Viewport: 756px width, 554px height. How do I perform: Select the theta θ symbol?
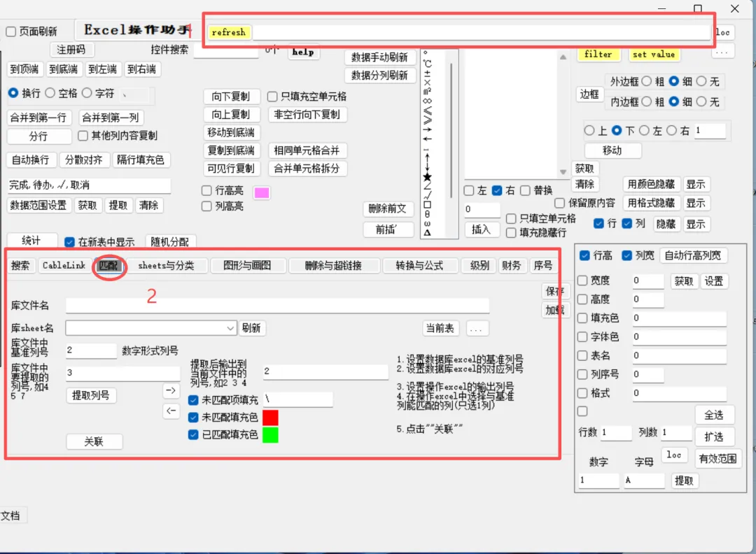(x=427, y=214)
